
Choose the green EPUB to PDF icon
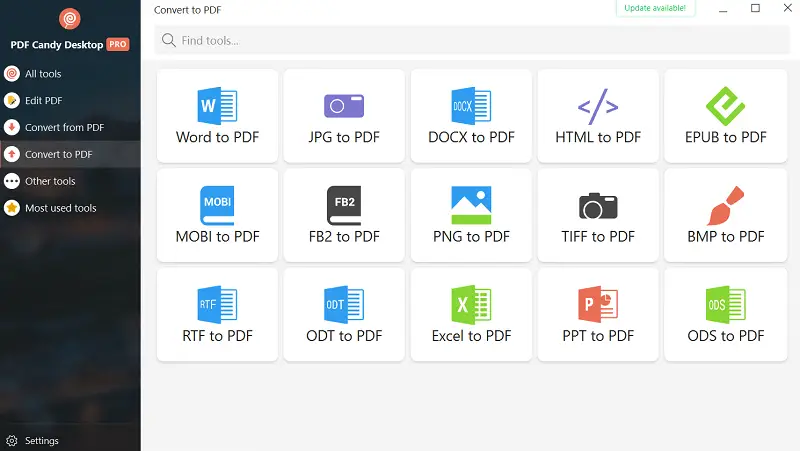coord(726,106)
